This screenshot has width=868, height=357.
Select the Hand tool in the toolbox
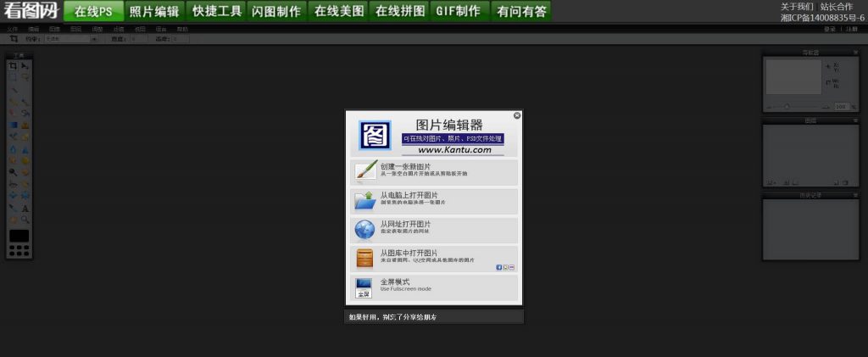coord(13,220)
